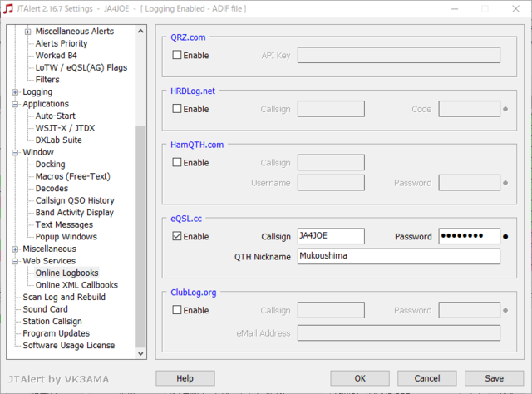Click the Help button

pos(185,378)
